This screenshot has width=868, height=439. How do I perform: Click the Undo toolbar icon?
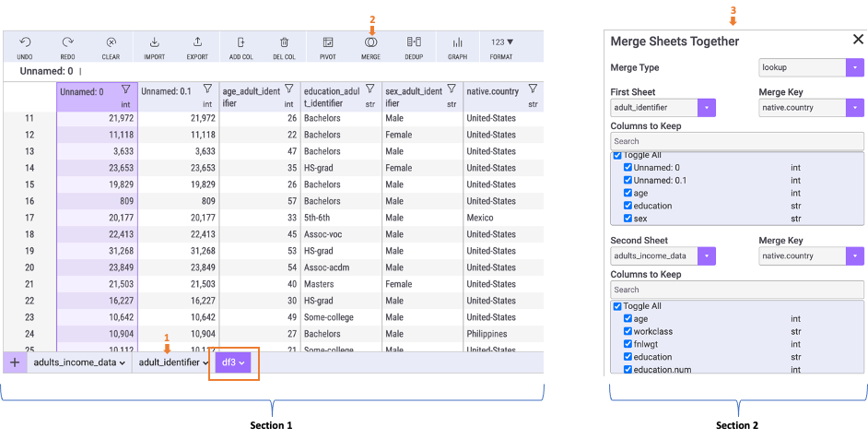click(25, 42)
